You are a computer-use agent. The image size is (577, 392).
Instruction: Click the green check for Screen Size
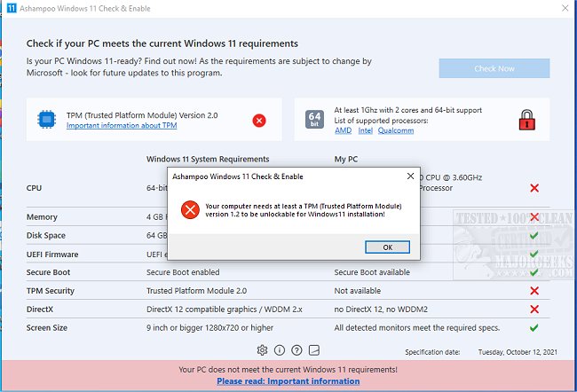coord(534,327)
